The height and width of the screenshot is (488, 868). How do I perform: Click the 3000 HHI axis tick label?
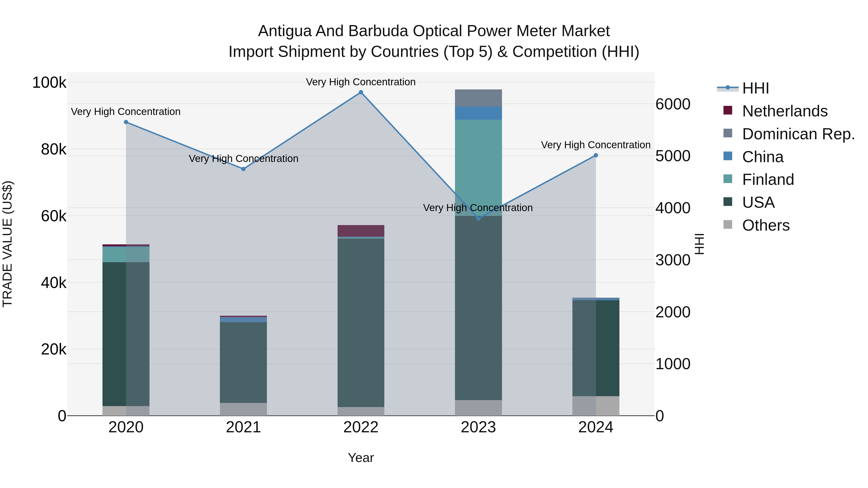click(673, 260)
